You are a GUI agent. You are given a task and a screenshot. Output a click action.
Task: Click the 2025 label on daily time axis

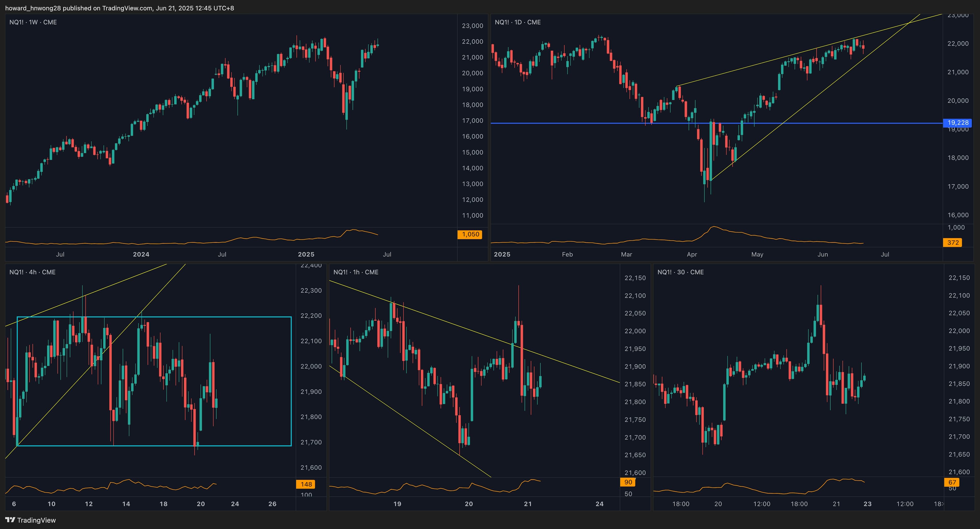(502, 254)
